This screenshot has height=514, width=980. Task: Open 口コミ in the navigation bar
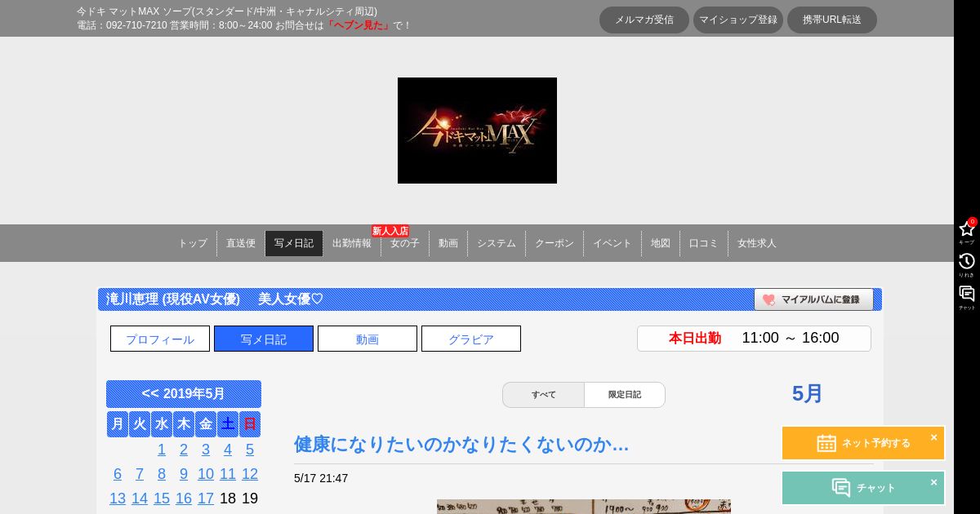pyautogui.click(x=703, y=243)
